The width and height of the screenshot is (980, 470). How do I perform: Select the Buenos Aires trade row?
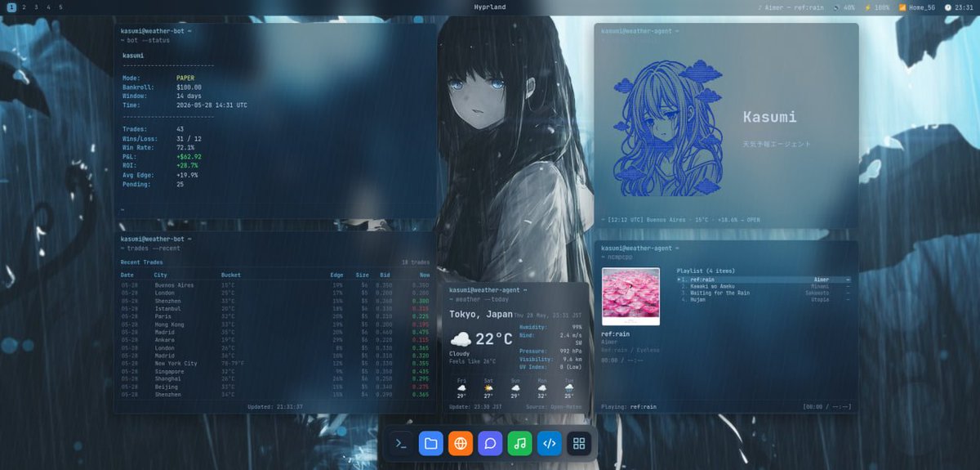click(x=275, y=285)
